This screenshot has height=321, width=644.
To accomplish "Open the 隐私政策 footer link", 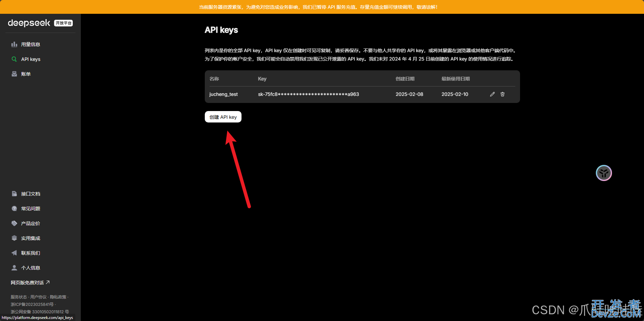I will click(58, 297).
